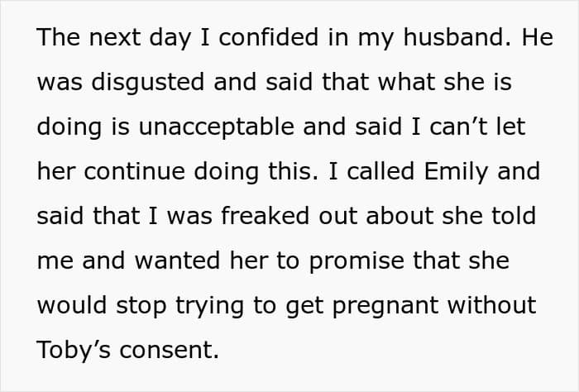Click the word "next" in the opening sentence

[x=114, y=37]
